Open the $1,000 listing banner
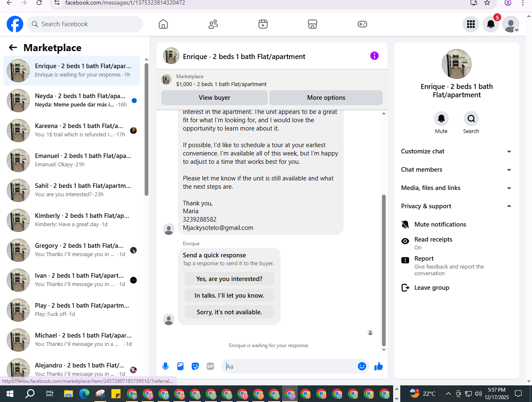Image resolution: width=532 pixels, height=402 pixels. pos(272,80)
